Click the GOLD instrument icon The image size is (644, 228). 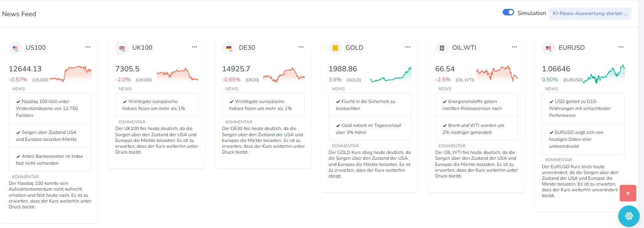click(335, 48)
